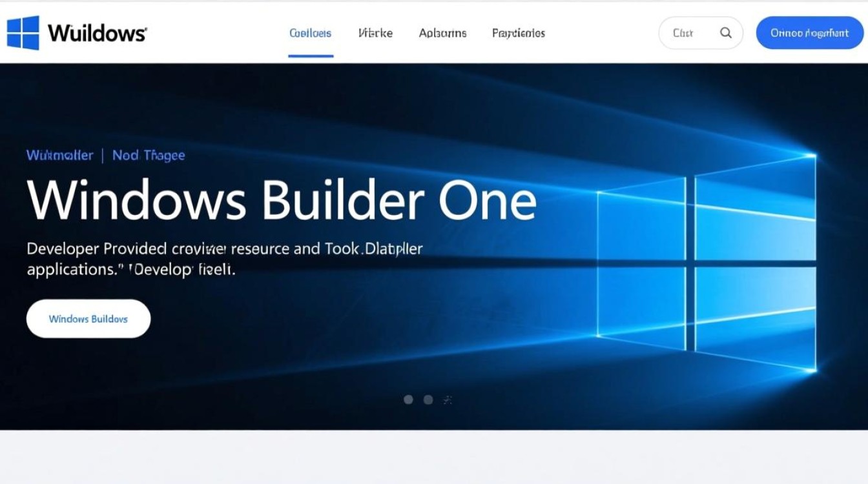Select the third carousel indicator
The image size is (868, 484).
447,399
